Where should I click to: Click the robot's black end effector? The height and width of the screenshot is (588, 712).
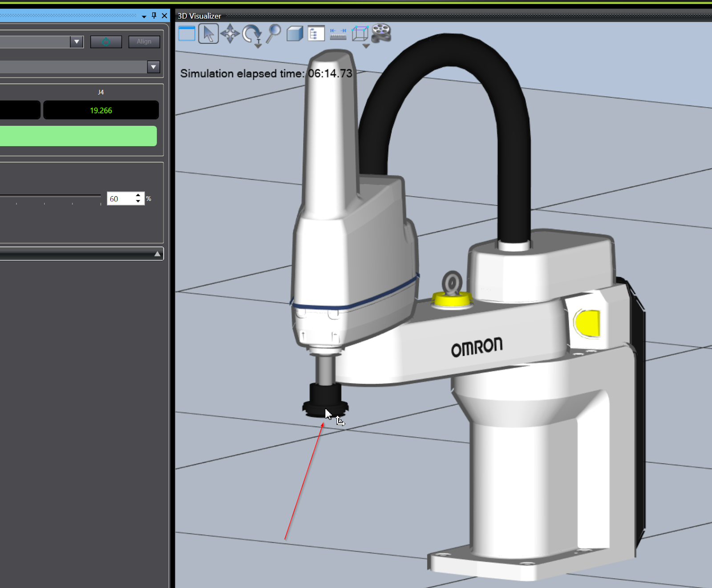click(x=325, y=400)
